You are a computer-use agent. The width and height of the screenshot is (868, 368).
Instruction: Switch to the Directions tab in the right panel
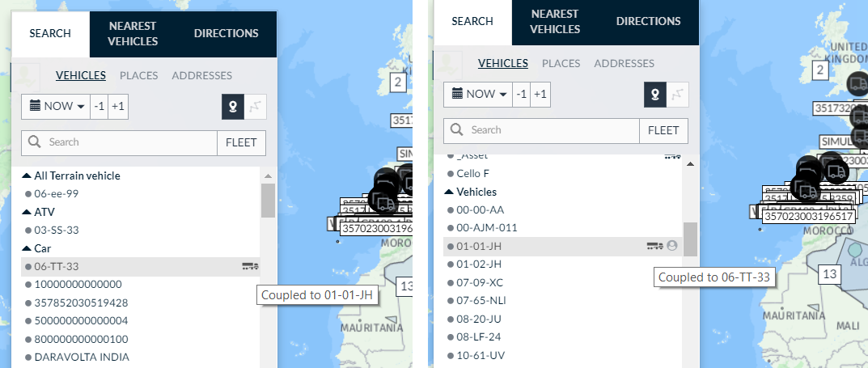[x=648, y=22]
